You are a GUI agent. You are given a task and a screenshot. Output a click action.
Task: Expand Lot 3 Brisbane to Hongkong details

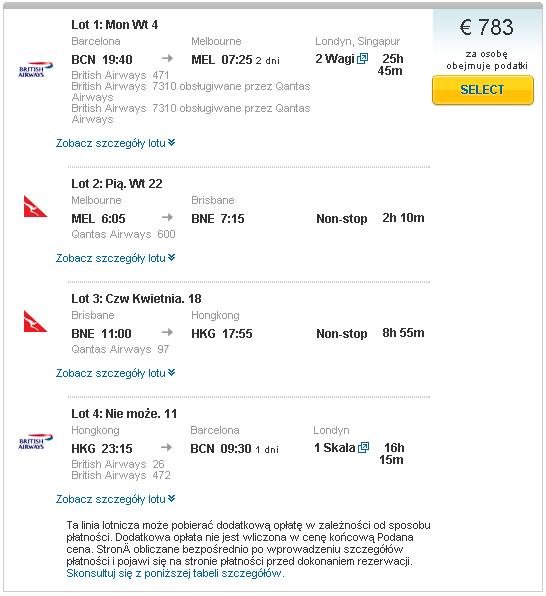116,373
